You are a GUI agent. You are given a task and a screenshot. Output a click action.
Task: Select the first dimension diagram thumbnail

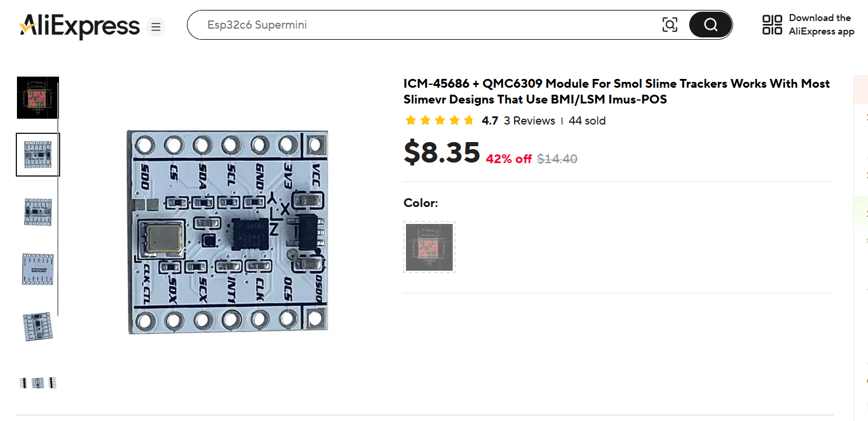(38, 98)
